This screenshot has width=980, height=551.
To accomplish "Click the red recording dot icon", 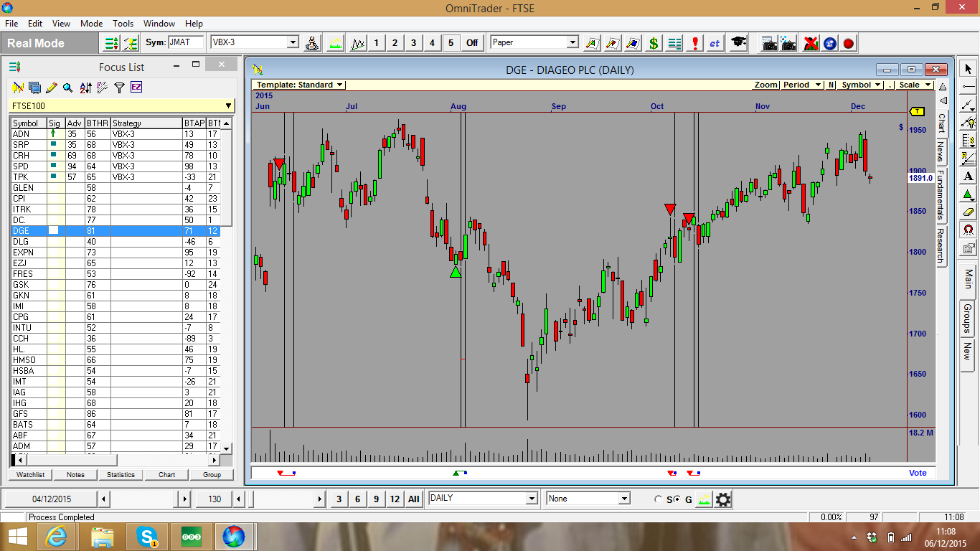I will click(x=849, y=43).
